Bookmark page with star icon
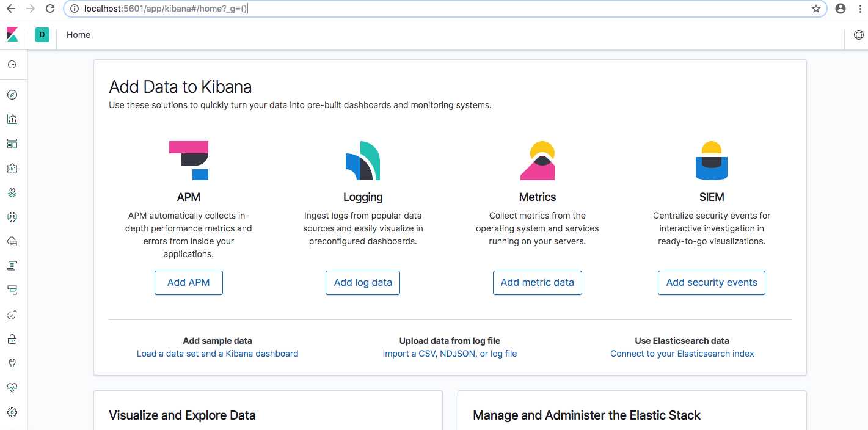The width and height of the screenshot is (868, 430). pos(816,9)
